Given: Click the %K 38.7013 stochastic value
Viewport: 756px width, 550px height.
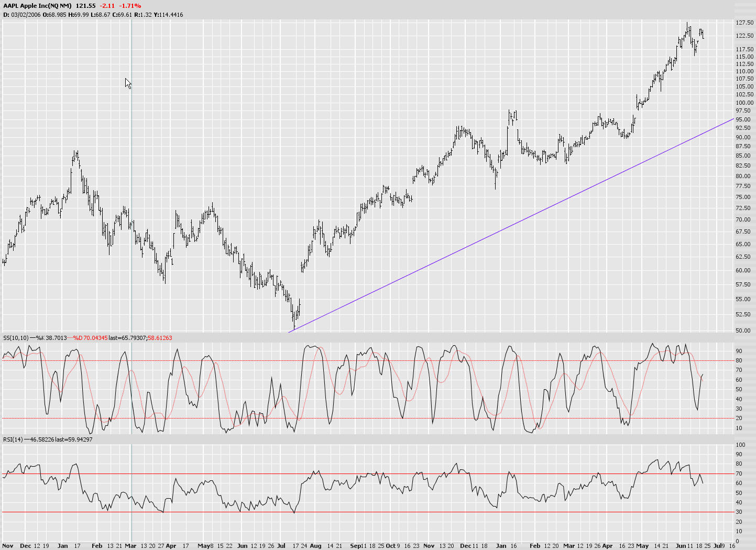Looking at the screenshot, I should [51, 338].
